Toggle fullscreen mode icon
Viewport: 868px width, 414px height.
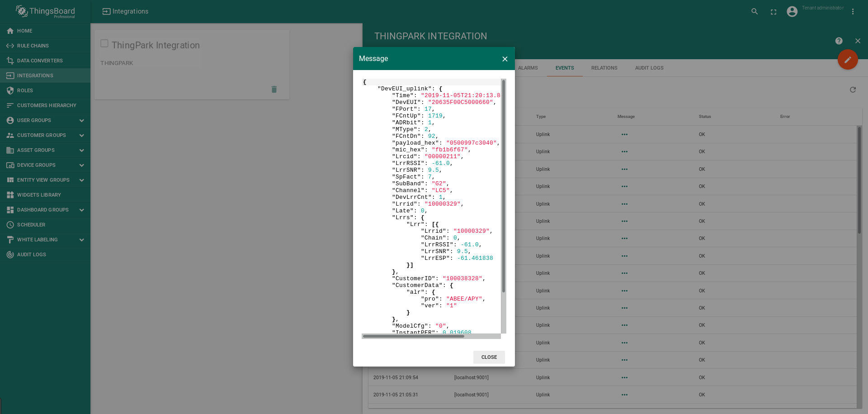coord(774,12)
